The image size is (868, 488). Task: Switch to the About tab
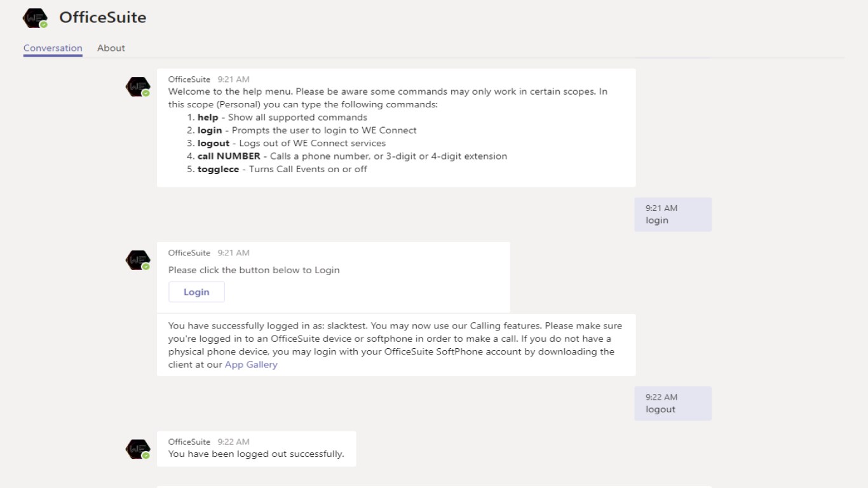(x=111, y=48)
